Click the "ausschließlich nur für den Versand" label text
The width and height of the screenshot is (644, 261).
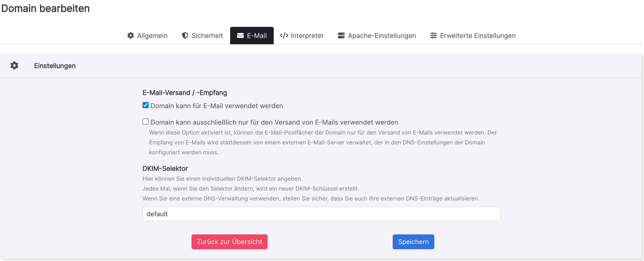coord(274,122)
